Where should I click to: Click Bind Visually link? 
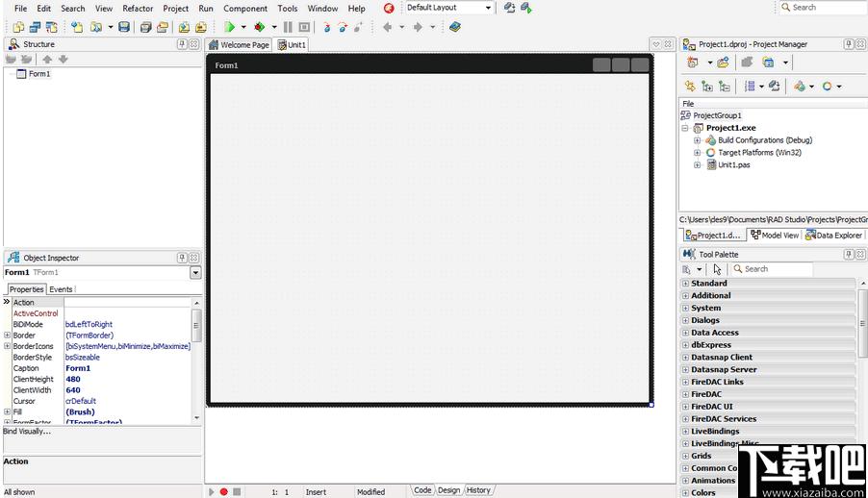point(27,432)
